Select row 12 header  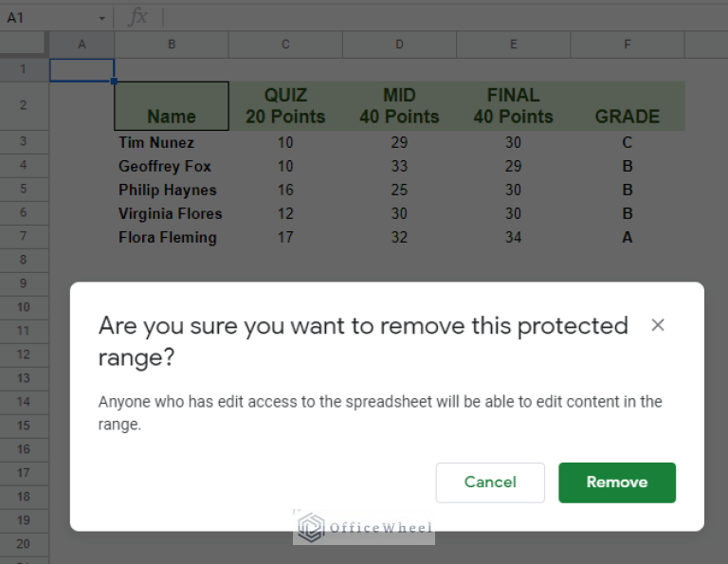(23, 355)
